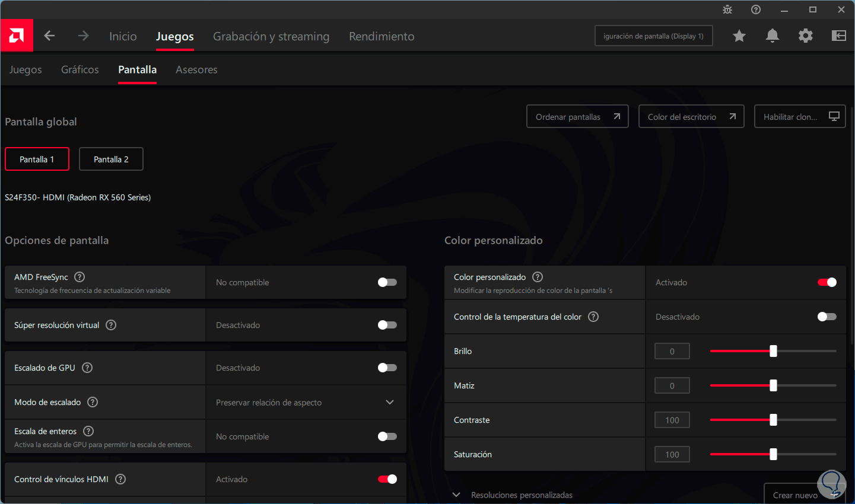Adjust the Contraste slider
The image size is (855, 504).
tap(773, 420)
